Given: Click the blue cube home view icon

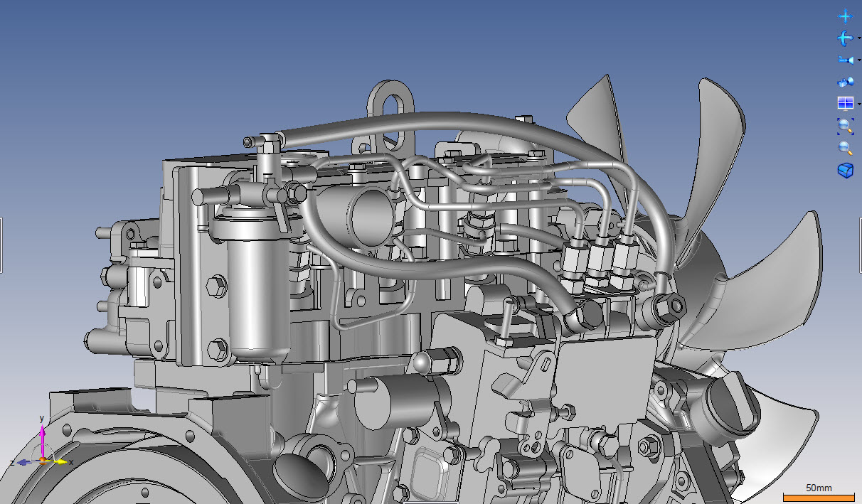Looking at the screenshot, I should (x=845, y=171).
